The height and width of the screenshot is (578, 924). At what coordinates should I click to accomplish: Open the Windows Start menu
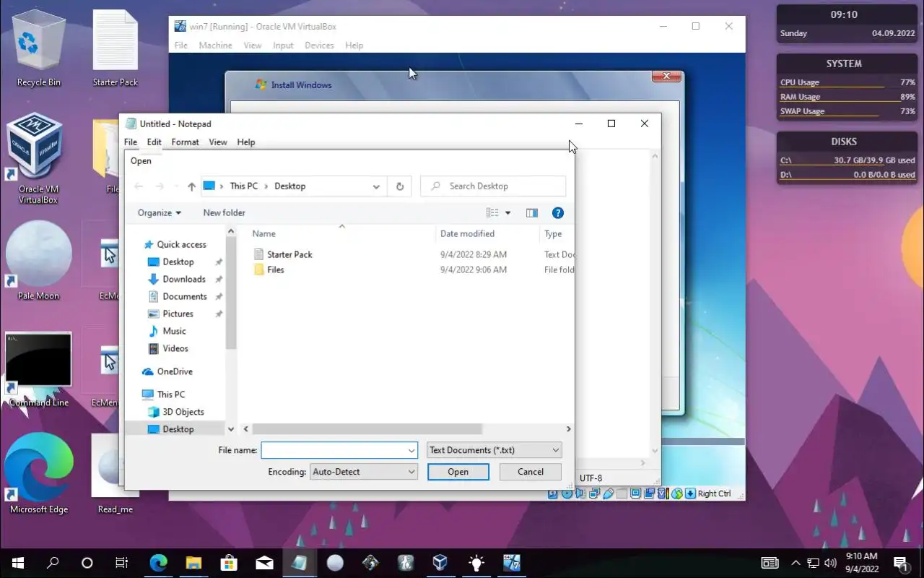click(18, 563)
